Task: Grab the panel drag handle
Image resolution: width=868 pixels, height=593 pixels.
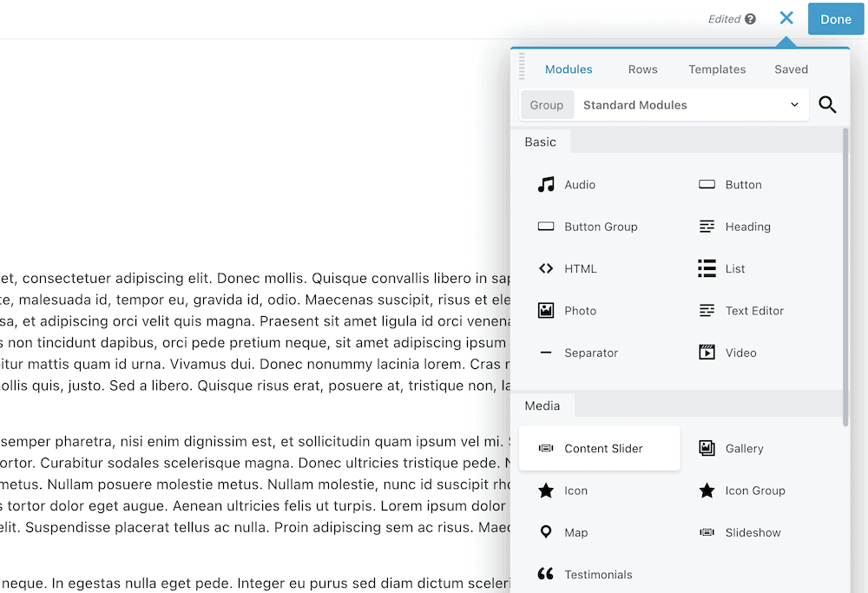Action: pyautogui.click(x=522, y=67)
